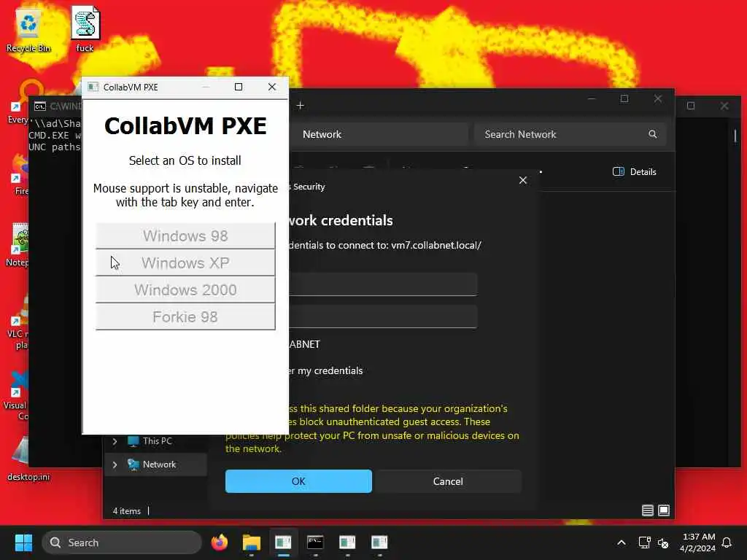747x560 pixels.
Task: Open the Windows Start menu
Action: tap(23, 542)
